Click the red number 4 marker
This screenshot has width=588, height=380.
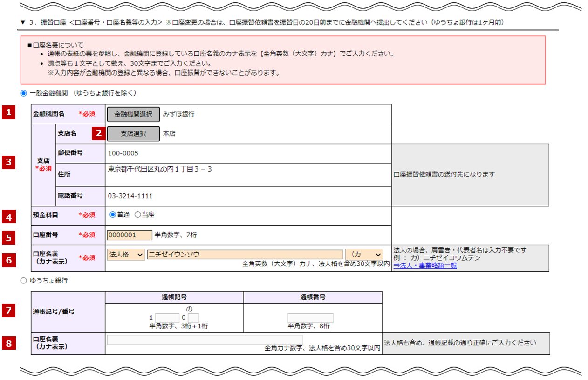click(9, 216)
